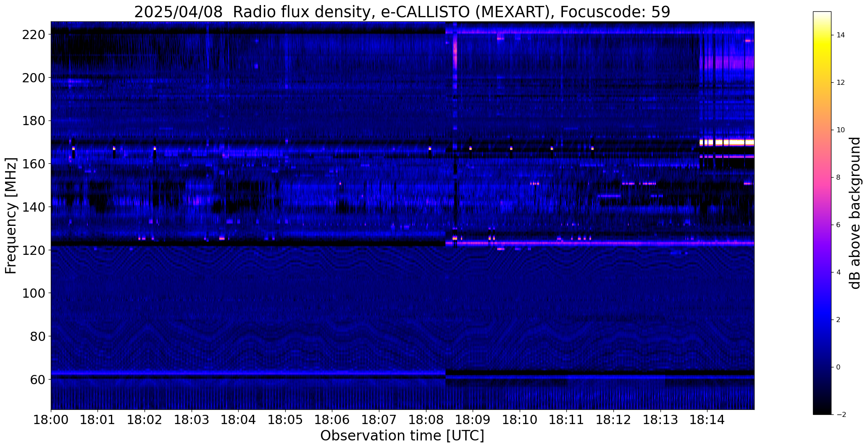The width and height of the screenshot is (868, 448).
Task: Click the 180 MHz frequency tick label
Action: pyautogui.click(x=34, y=121)
